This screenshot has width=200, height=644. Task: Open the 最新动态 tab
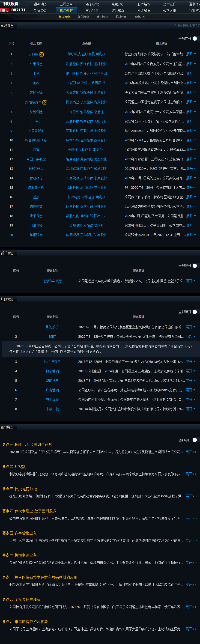tap(41, 4)
